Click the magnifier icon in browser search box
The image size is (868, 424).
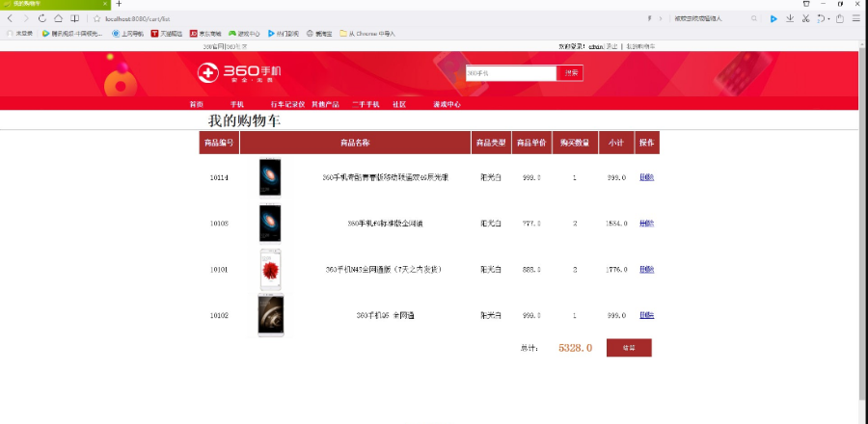click(x=754, y=18)
